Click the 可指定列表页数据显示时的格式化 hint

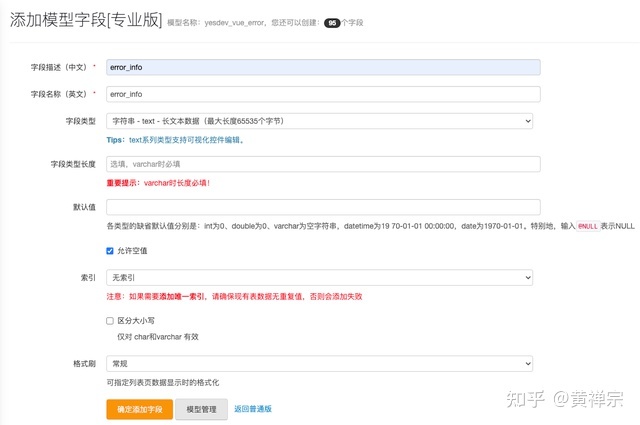click(x=163, y=383)
